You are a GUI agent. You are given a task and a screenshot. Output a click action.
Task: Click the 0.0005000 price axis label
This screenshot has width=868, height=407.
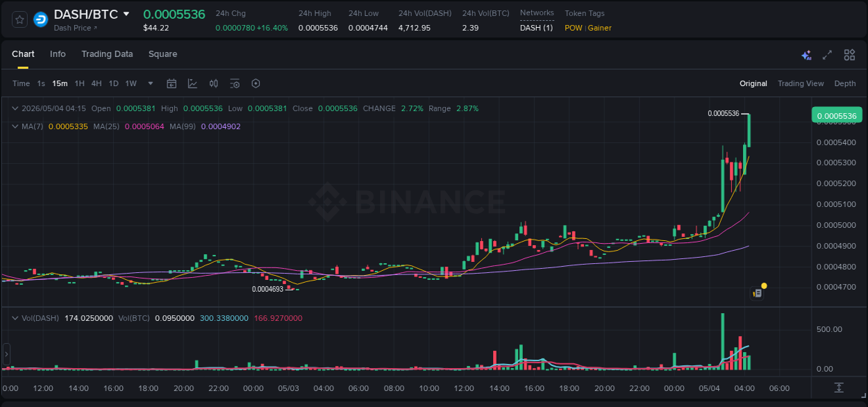click(x=837, y=225)
